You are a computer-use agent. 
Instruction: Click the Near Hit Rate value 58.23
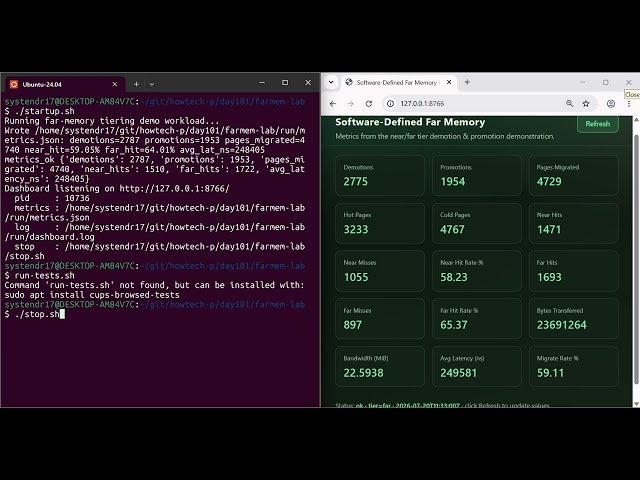(x=453, y=277)
